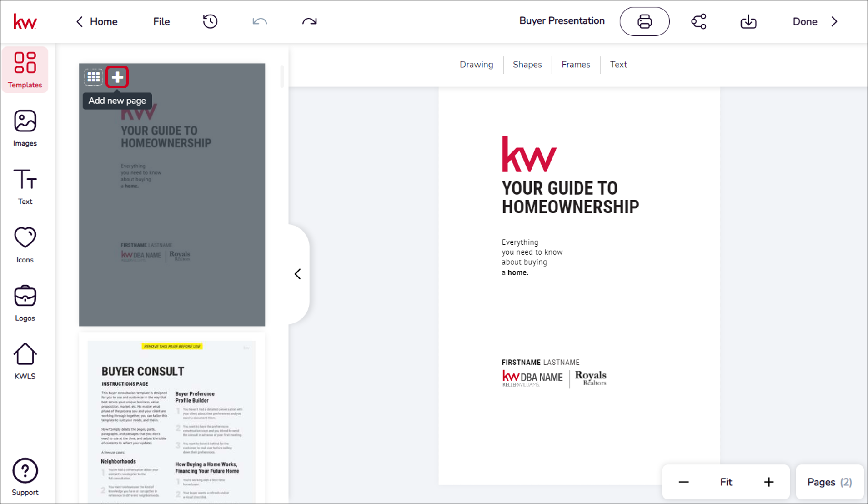This screenshot has height=504, width=868.
Task: Select the Royals Realtors logo on canvas
Action: [591, 378]
